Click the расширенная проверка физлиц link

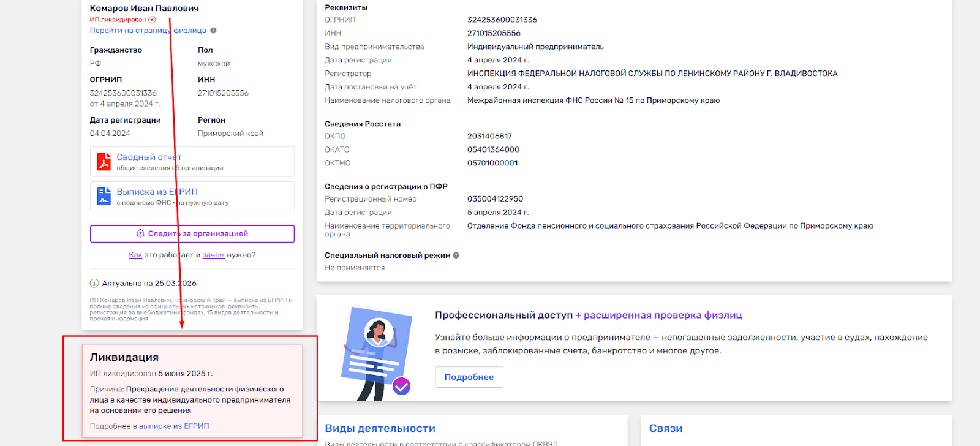coord(662,315)
